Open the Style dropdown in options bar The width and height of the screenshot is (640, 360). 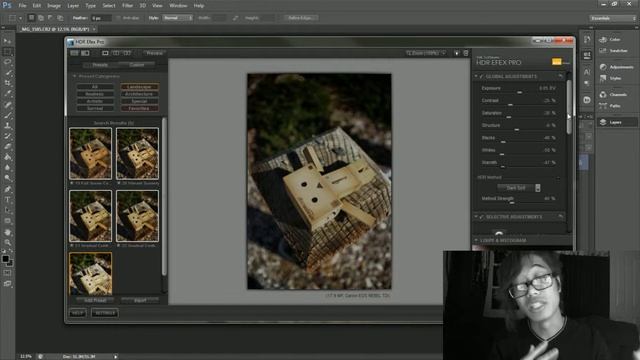coord(178,18)
